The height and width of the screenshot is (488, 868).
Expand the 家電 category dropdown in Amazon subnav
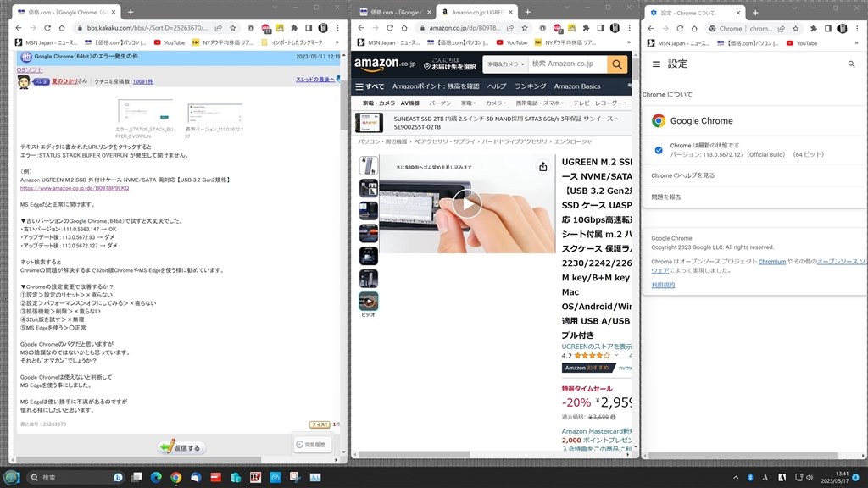[468, 103]
